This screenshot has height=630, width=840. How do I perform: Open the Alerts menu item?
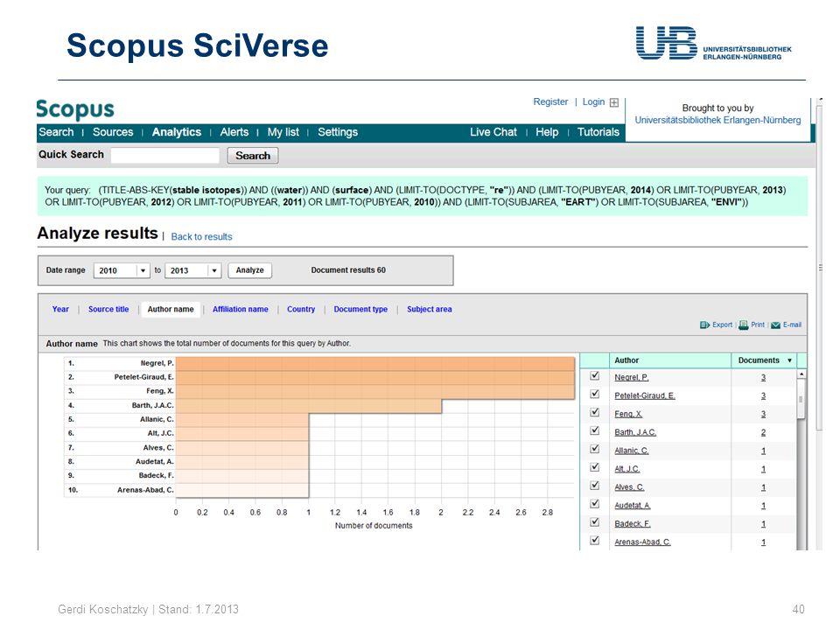point(234,132)
